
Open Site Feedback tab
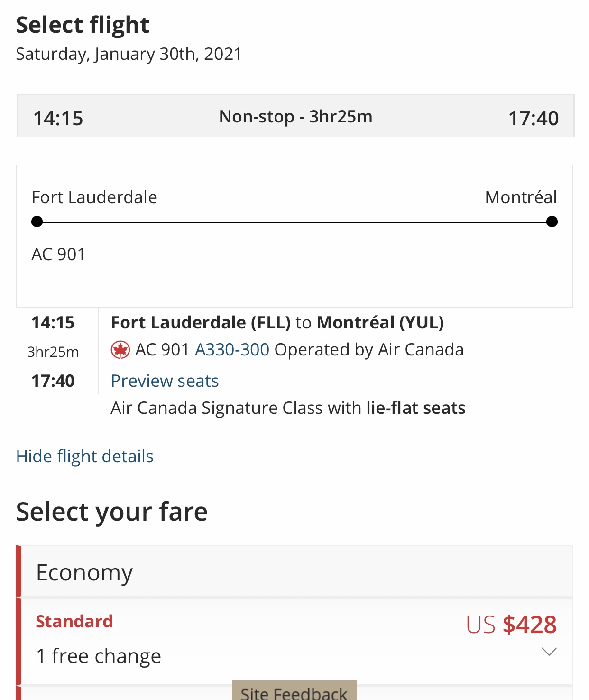294,692
